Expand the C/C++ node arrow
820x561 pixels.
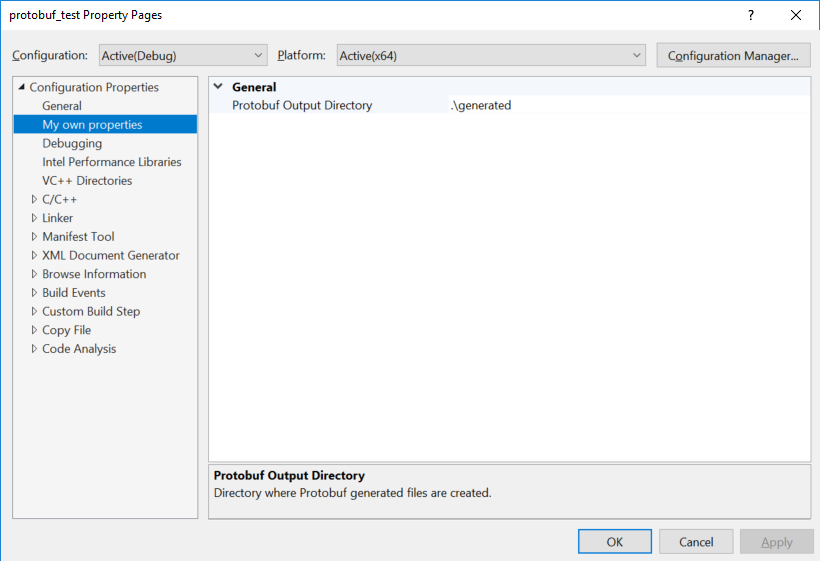(x=34, y=200)
